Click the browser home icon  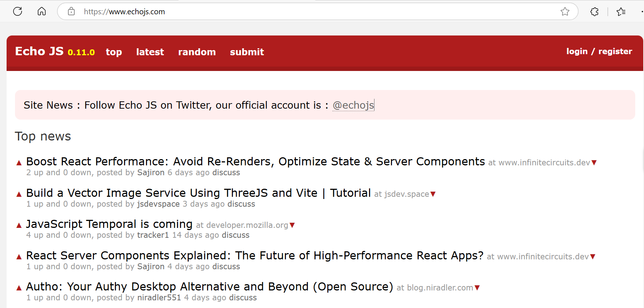42,11
